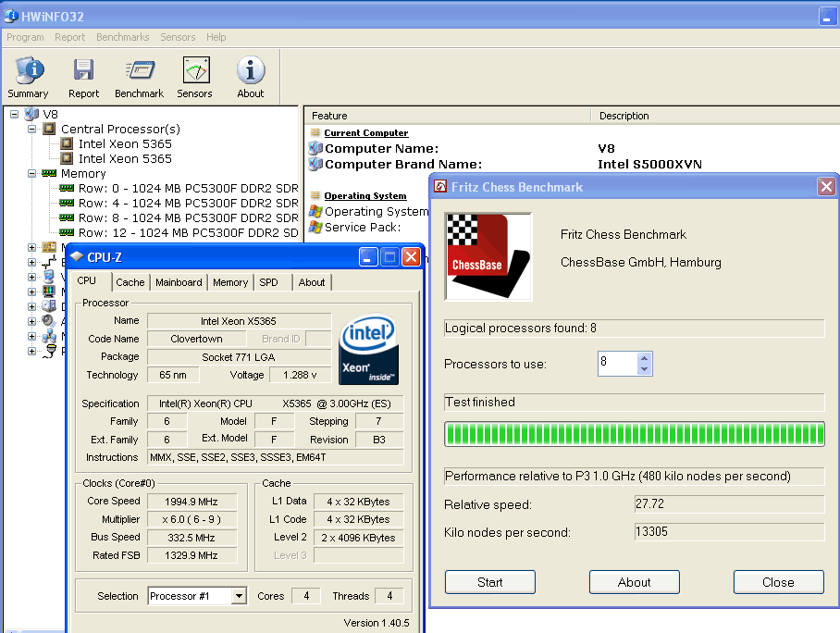
Task: Switch to CPU-Z Mainboard tab
Action: tap(179, 282)
